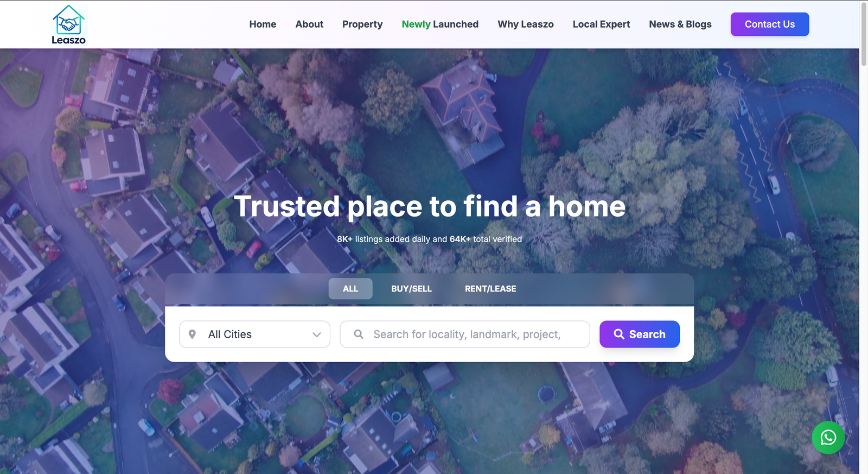This screenshot has height=474, width=868.
Task: Open the Home menu item
Action: tap(263, 24)
